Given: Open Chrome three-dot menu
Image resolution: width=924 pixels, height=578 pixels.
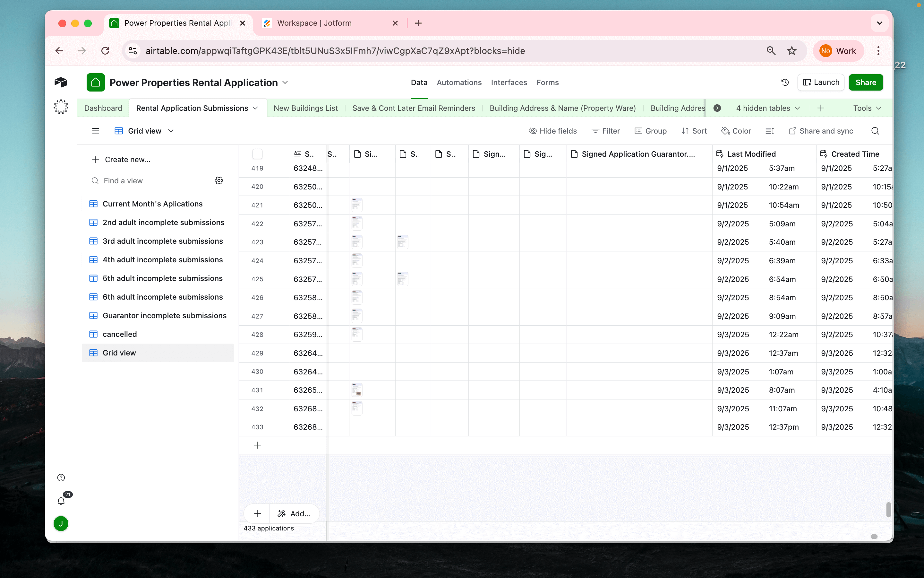Looking at the screenshot, I should coord(878,51).
